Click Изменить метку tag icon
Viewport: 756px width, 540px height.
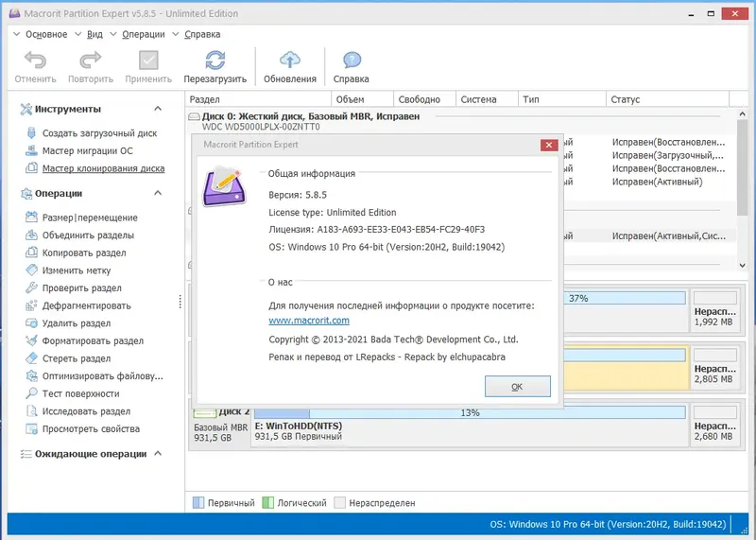(x=31, y=270)
